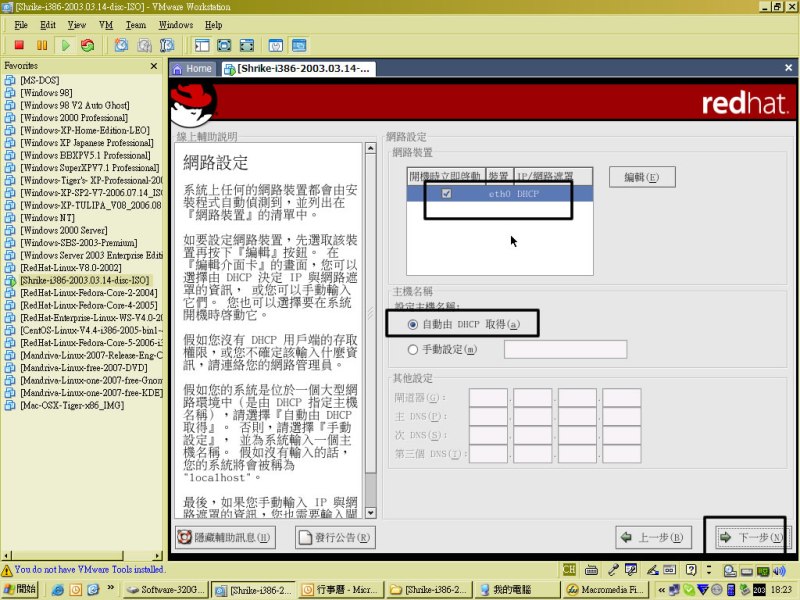Open the Software-320G taskbar item

pos(166,590)
